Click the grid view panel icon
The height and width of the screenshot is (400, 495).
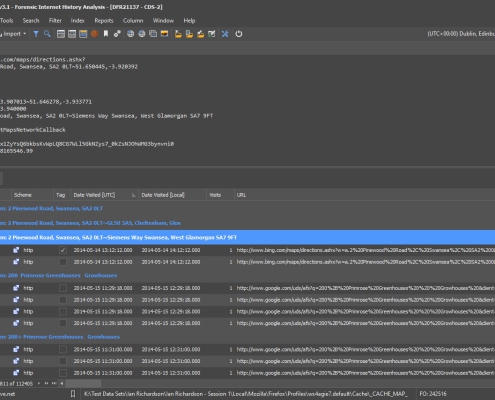(x=61, y=34)
